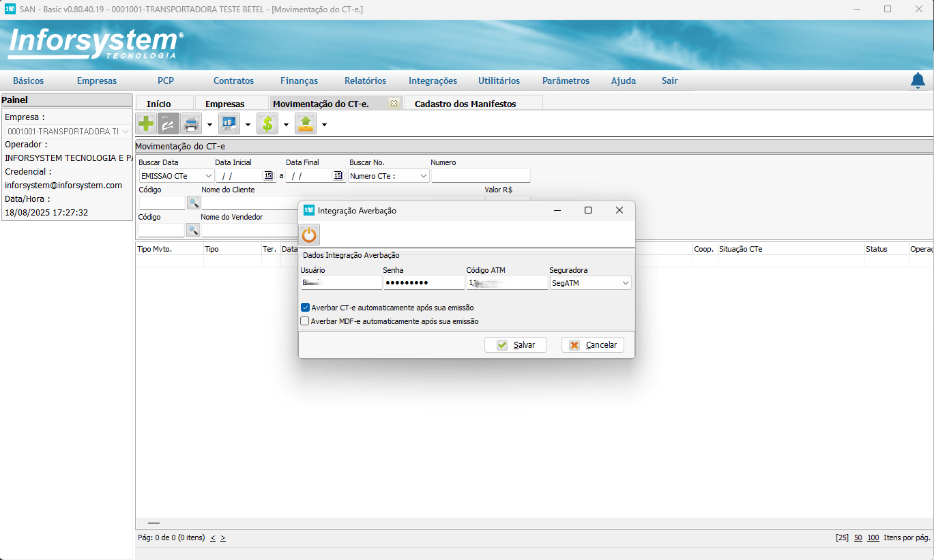Click the upload tray icon in toolbar

306,123
